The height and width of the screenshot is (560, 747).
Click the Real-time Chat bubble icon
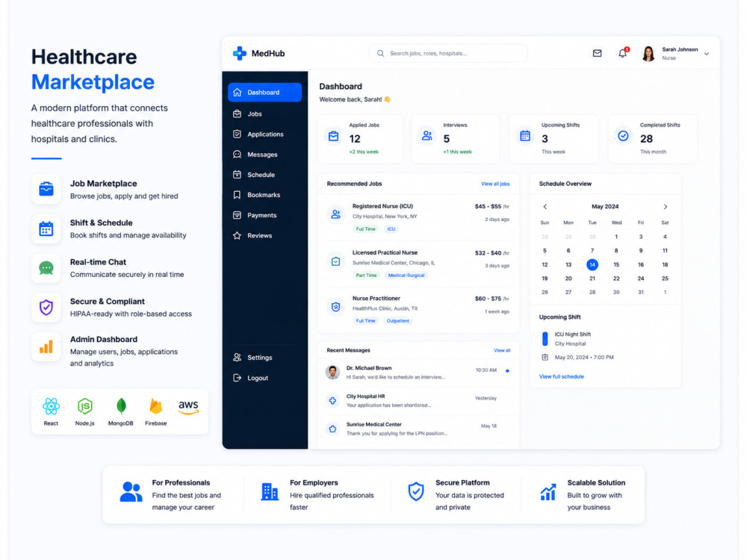point(46,269)
